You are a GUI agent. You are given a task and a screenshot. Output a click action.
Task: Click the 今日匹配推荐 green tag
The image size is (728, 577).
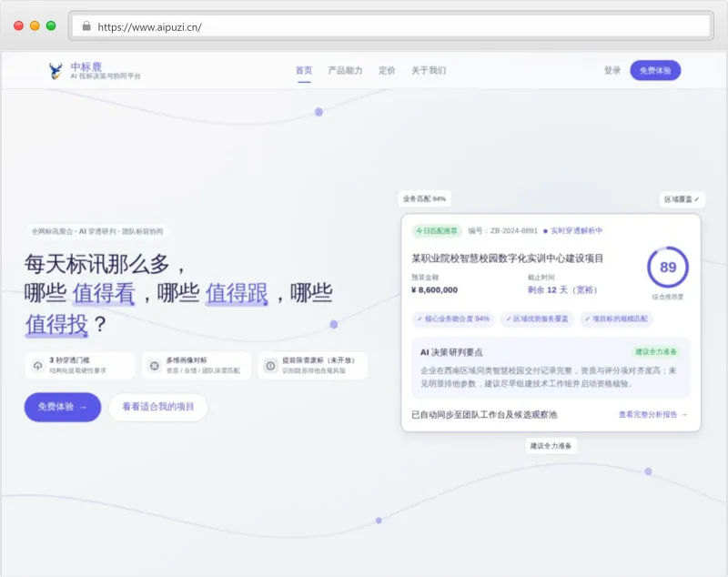(437, 230)
